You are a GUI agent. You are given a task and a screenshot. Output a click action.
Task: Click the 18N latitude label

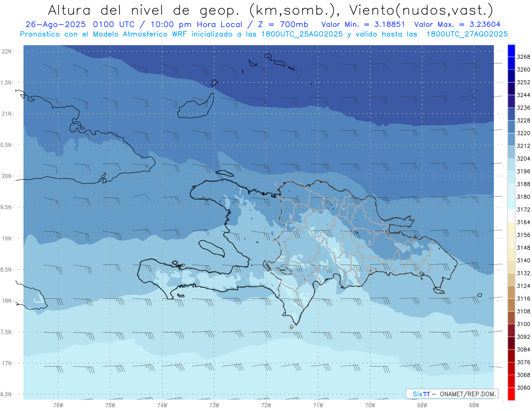coord(7,301)
